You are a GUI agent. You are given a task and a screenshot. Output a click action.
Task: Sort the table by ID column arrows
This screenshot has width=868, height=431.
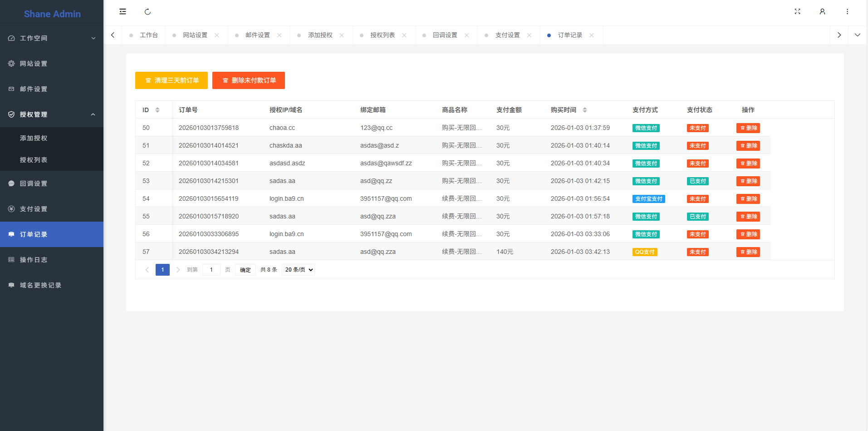157,110
